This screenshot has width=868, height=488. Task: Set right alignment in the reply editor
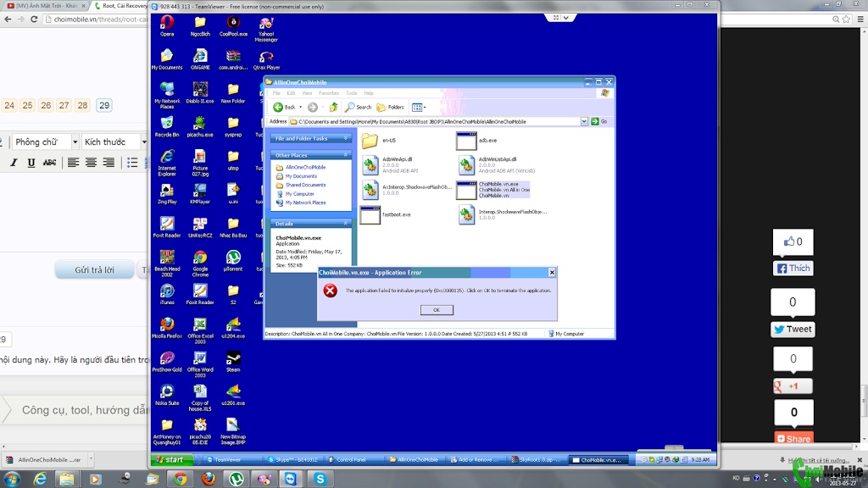[x=108, y=162]
